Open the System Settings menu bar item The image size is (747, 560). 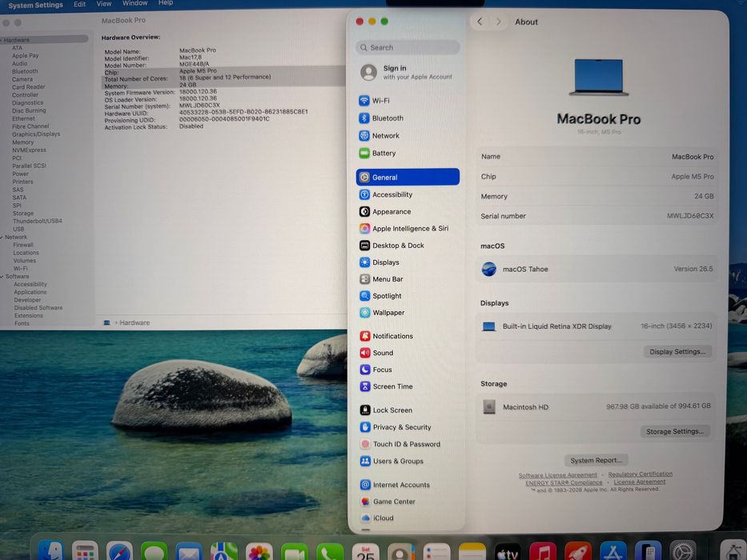(35, 5)
